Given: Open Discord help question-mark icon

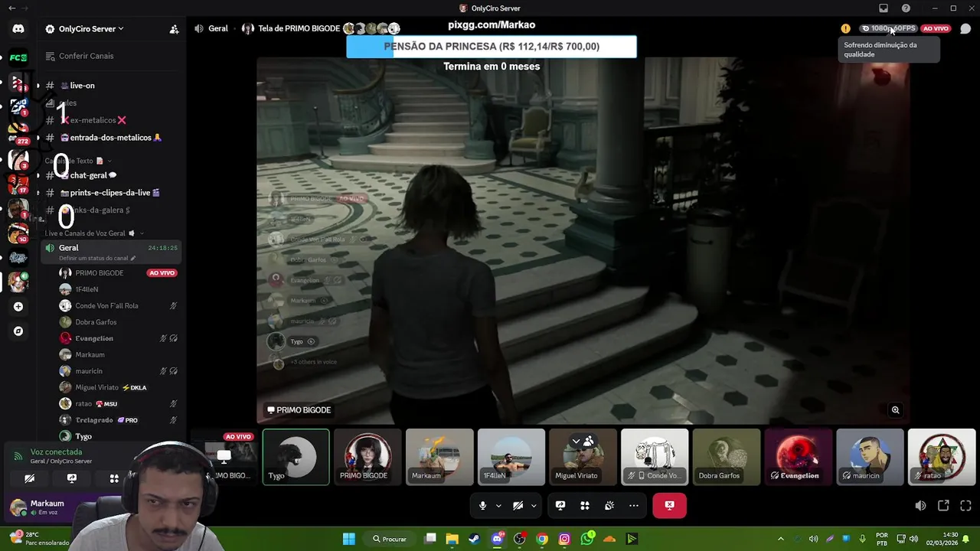Looking at the screenshot, I should point(906,8).
